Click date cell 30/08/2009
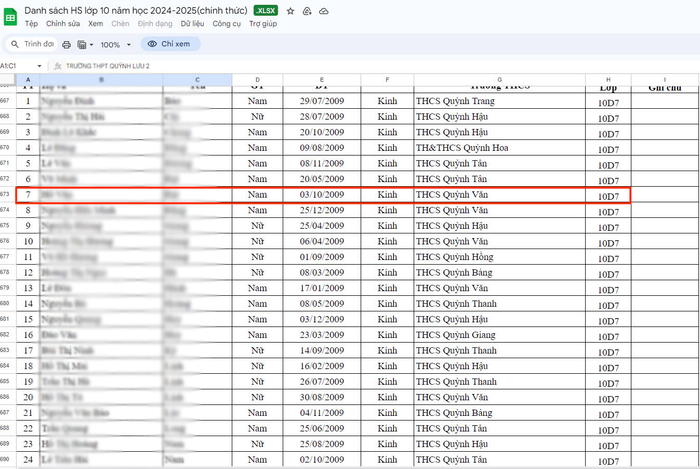This screenshot has height=469, width=700. pyautogui.click(x=322, y=397)
